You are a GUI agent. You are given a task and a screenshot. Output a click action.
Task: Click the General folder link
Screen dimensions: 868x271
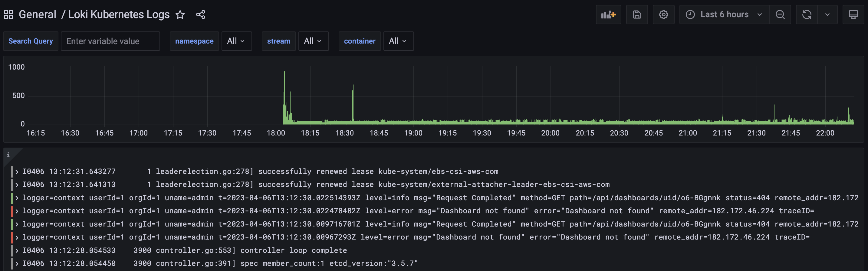38,15
